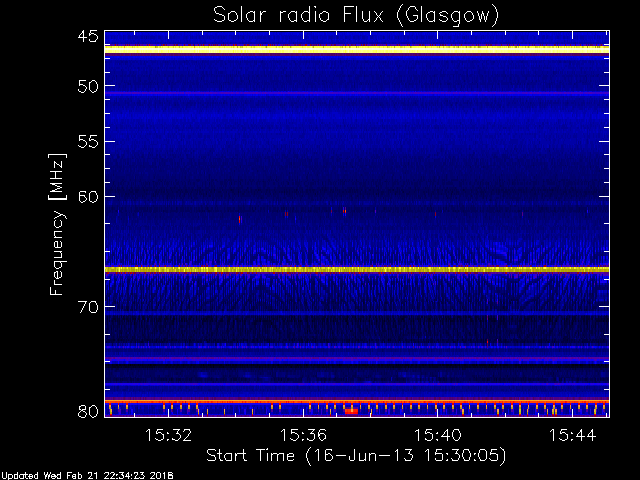Viewport: 640px width, 480px height.
Task: Click the 15:40 time tick label
Action: [x=438, y=435]
